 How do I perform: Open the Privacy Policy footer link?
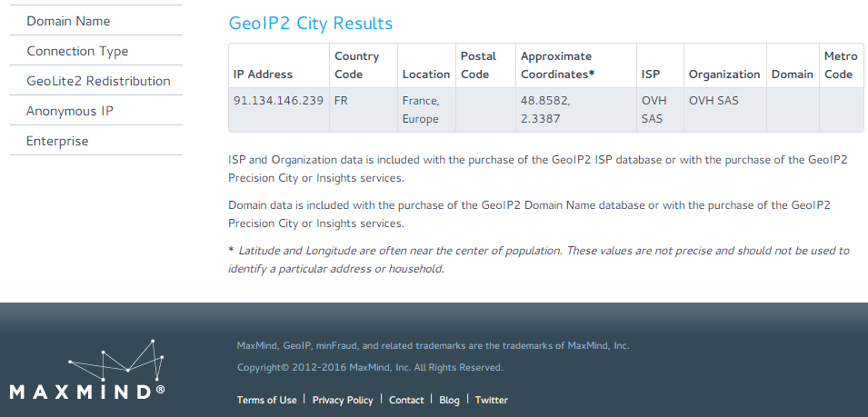[343, 400]
